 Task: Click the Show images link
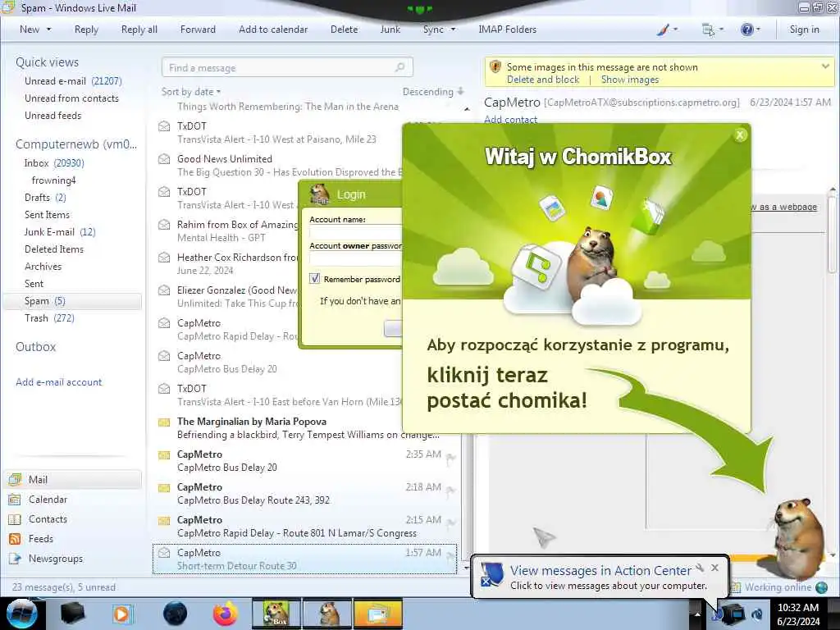pyautogui.click(x=630, y=80)
